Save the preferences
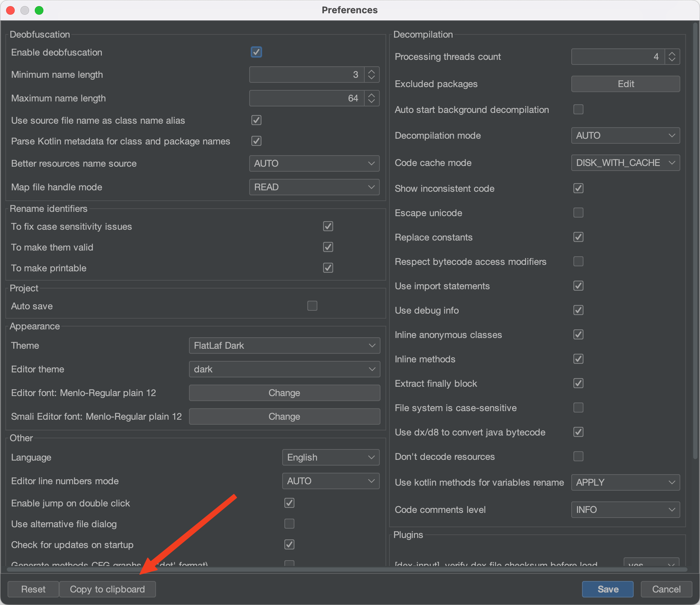Viewport: 700px width, 605px height. (607, 589)
